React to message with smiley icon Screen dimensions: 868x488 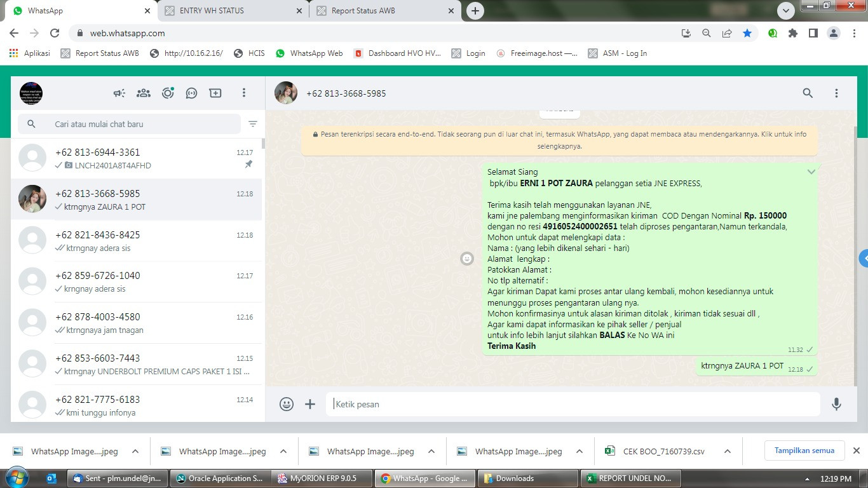click(x=467, y=259)
